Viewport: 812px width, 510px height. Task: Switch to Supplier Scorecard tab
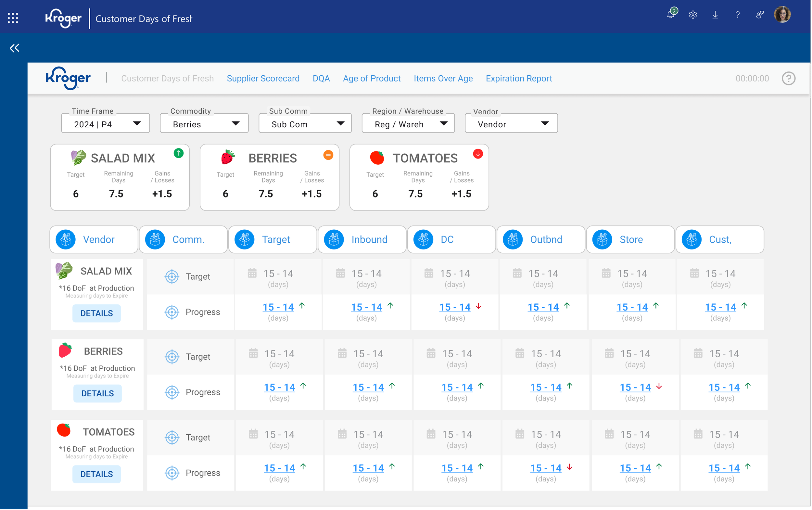coord(263,78)
